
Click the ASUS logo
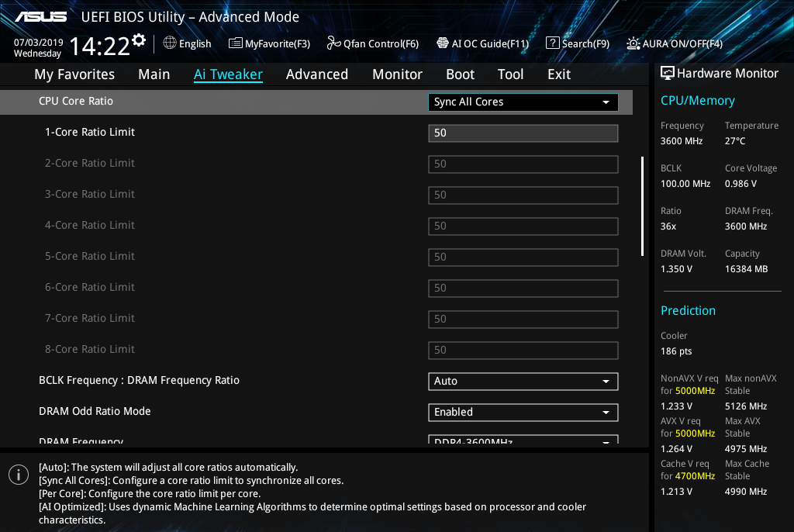click(x=40, y=17)
